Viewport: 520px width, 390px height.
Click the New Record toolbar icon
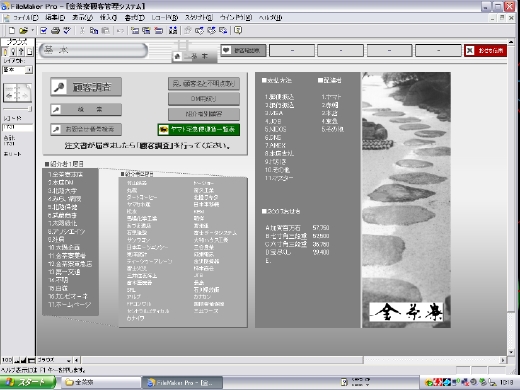point(135,31)
